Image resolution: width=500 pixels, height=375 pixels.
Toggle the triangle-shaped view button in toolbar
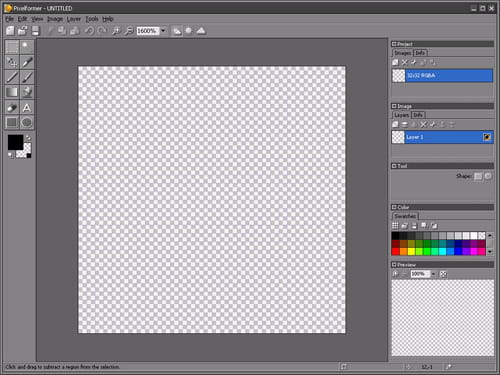click(x=201, y=31)
